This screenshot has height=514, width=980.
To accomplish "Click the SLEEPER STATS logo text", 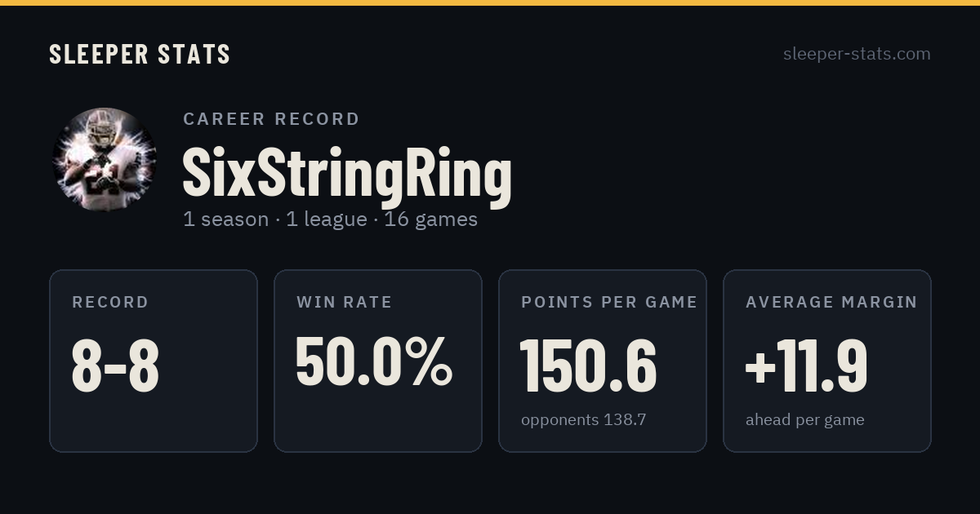I will point(140,55).
